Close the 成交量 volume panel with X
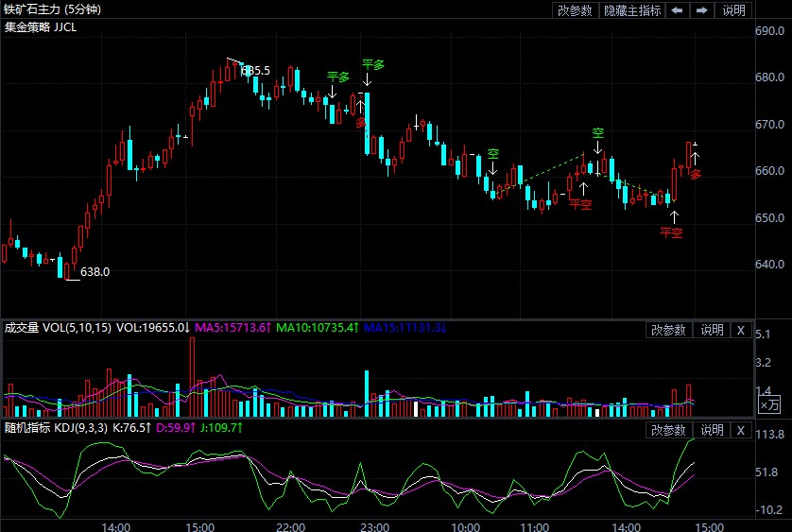The width and height of the screenshot is (792, 532). coord(741,330)
